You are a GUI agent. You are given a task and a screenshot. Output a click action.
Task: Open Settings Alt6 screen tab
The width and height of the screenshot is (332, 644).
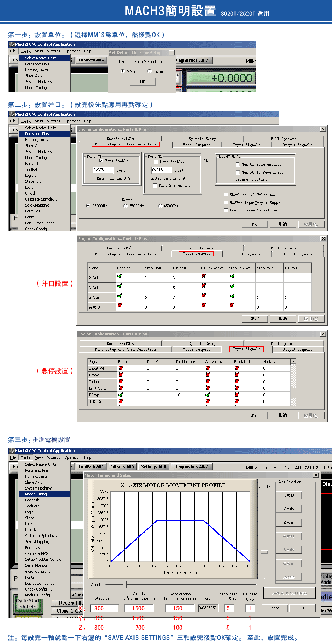153,466
